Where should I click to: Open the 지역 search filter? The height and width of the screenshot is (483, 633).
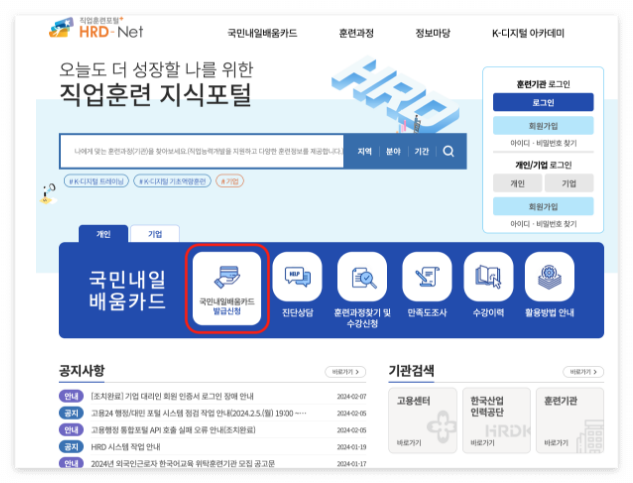point(364,151)
